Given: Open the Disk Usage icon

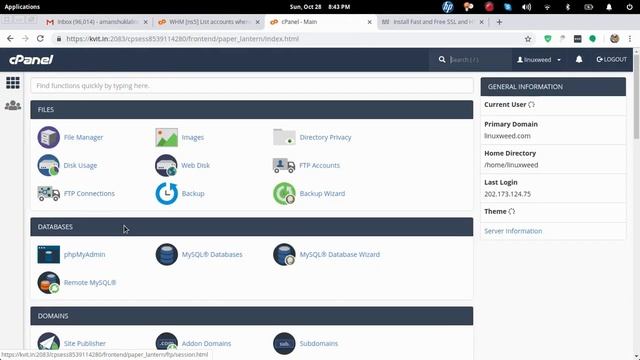Looking at the screenshot, I should pyautogui.click(x=49, y=165).
